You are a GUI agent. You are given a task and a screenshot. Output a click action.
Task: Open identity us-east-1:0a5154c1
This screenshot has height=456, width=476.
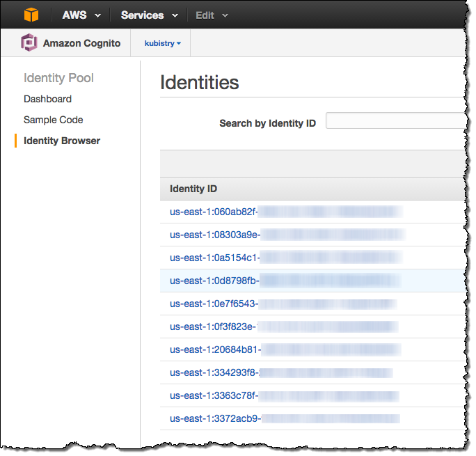[214, 258]
